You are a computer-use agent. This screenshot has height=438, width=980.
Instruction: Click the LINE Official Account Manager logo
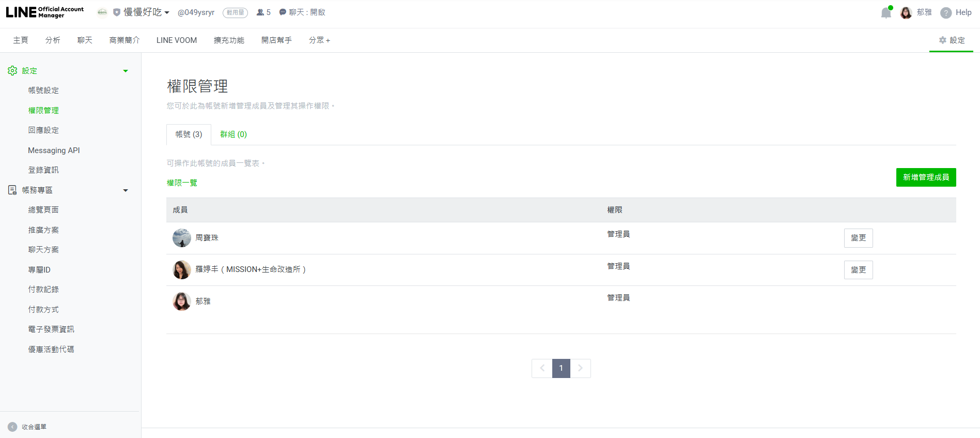coord(44,12)
